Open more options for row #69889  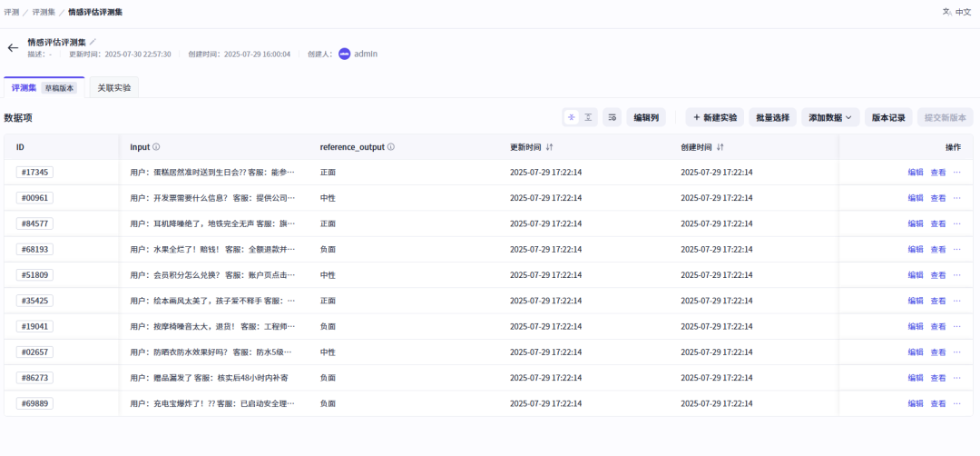[x=957, y=403]
